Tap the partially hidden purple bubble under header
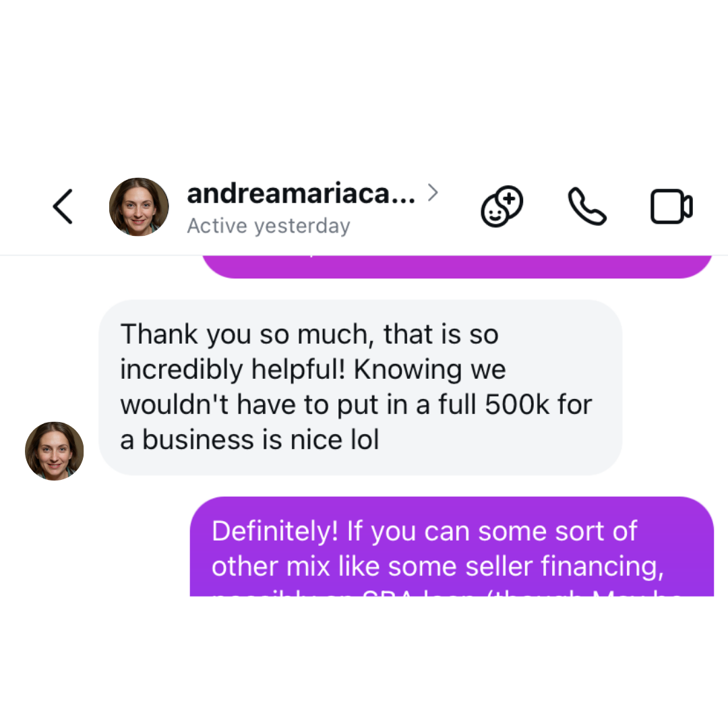Image resolution: width=728 pixels, height=728 pixels. point(457,266)
